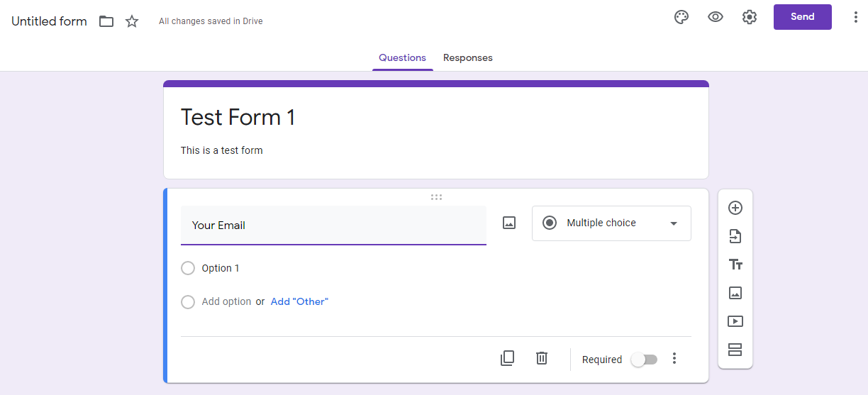Switch to the Responses tab

[x=467, y=58]
